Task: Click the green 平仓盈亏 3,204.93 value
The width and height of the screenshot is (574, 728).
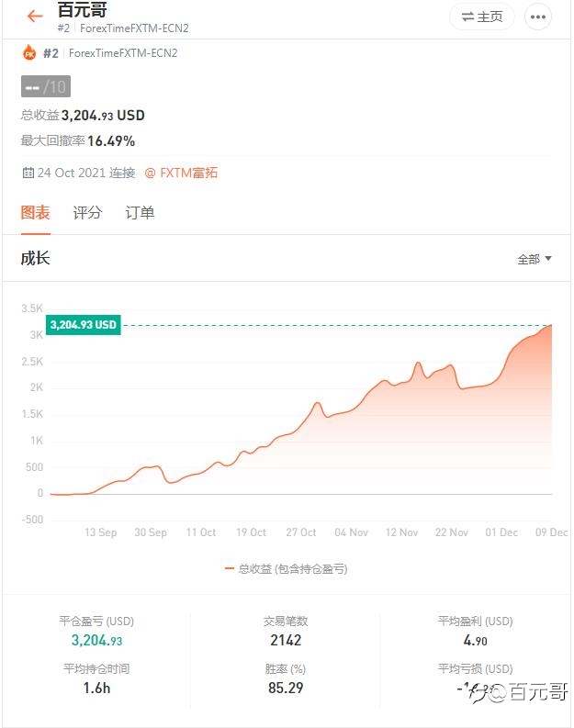Action: pyautogui.click(x=96, y=641)
